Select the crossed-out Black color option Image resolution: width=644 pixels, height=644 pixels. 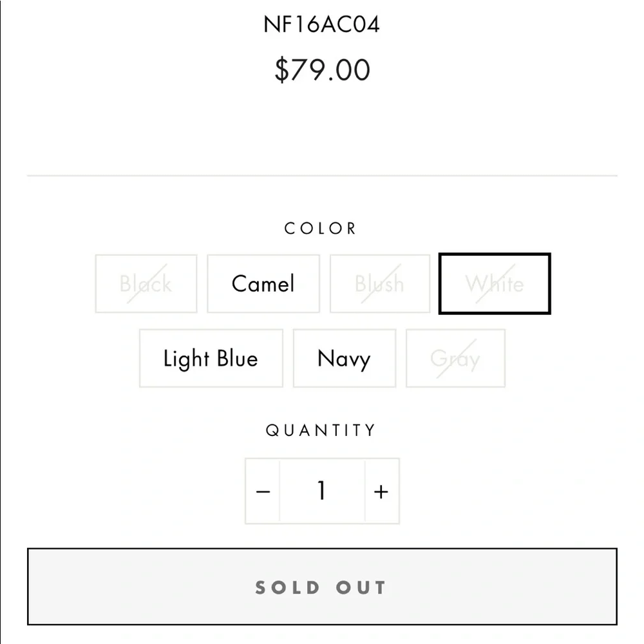(x=146, y=283)
